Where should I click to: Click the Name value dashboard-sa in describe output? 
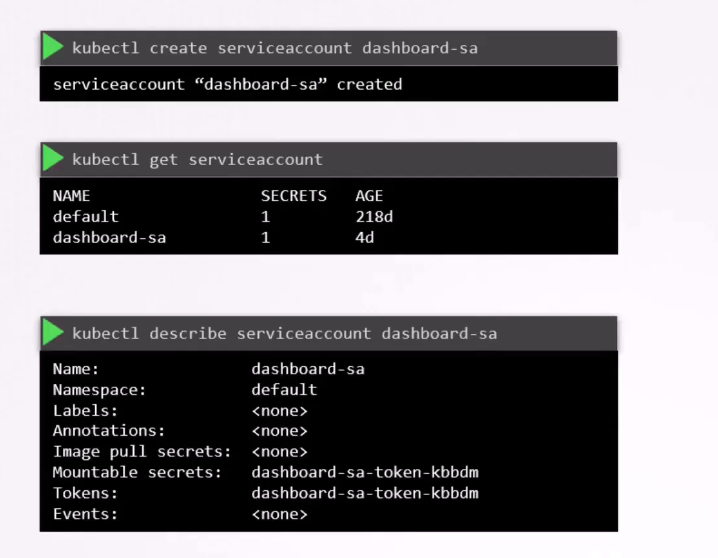click(308, 369)
